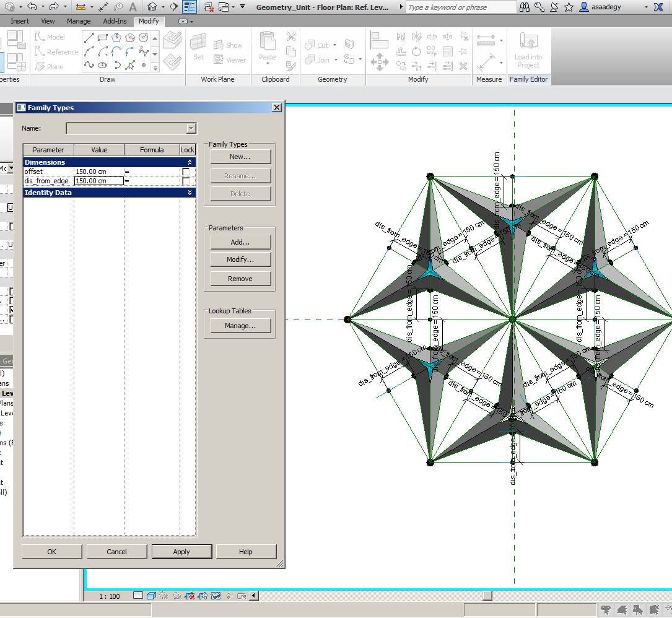Select the Mirror tool in Modify panel
Viewport: 672px width, 618px height.
(401, 37)
